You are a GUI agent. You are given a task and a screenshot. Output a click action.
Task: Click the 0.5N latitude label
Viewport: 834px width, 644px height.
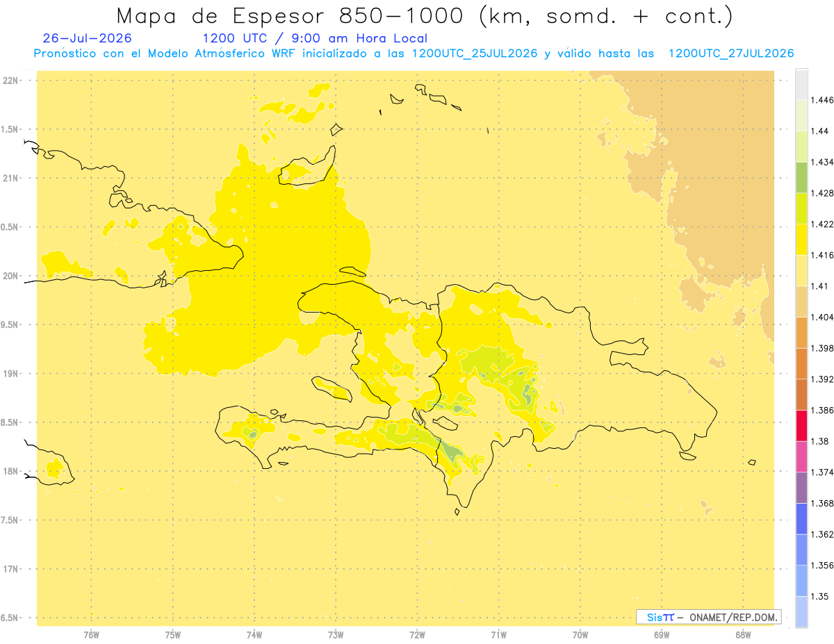pos(10,227)
